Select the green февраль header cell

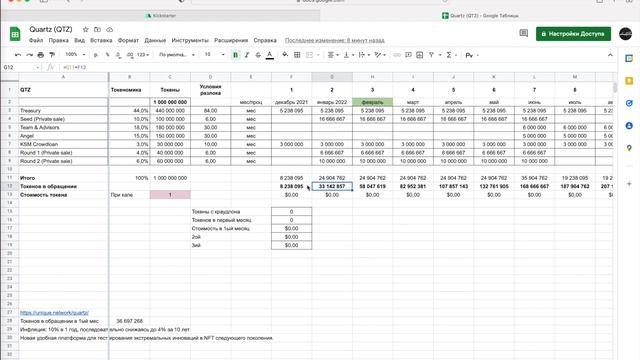(x=372, y=102)
